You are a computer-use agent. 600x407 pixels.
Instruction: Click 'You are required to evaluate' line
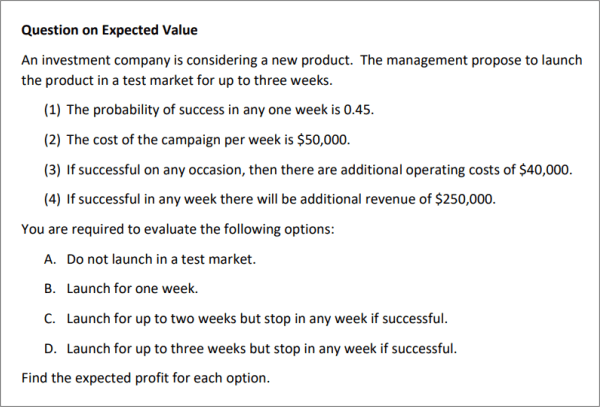click(x=178, y=229)
